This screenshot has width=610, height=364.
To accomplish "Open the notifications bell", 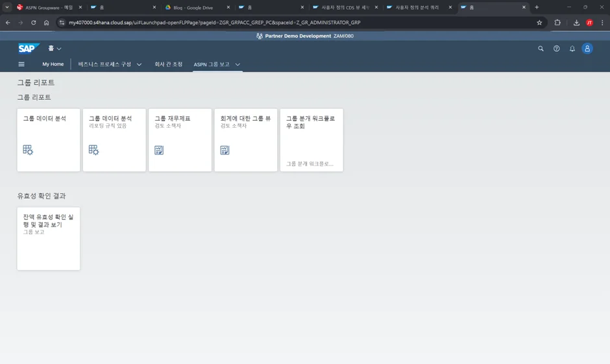I will [572, 49].
